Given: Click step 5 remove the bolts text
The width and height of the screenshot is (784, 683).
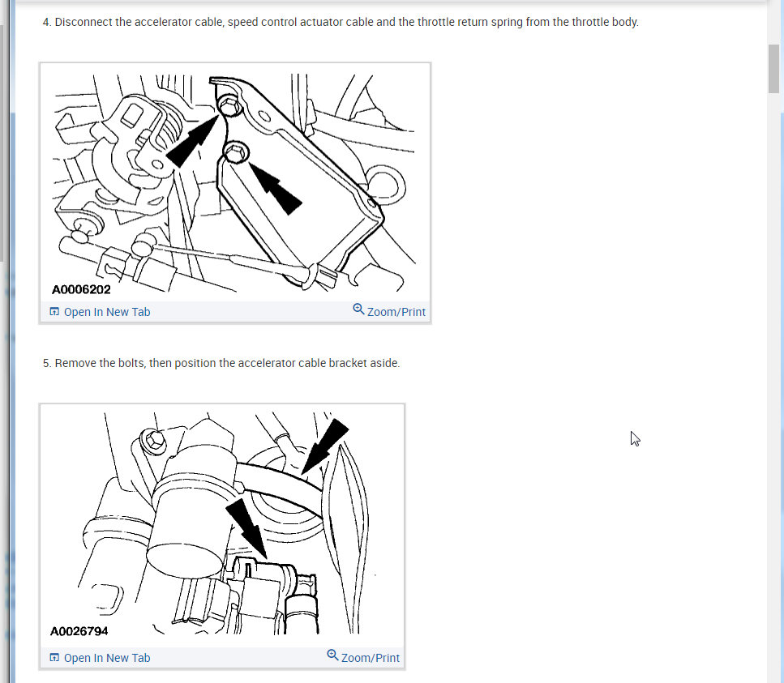Looking at the screenshot, I should (221, 363).
